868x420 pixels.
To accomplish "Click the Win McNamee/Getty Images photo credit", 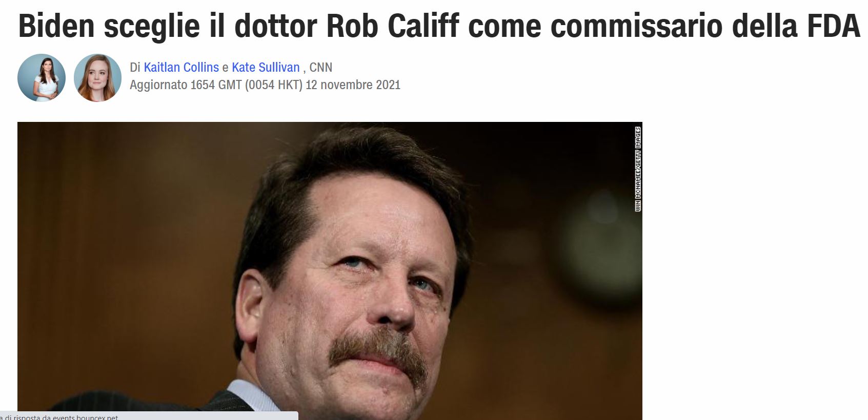I will (x=638, y=169).
